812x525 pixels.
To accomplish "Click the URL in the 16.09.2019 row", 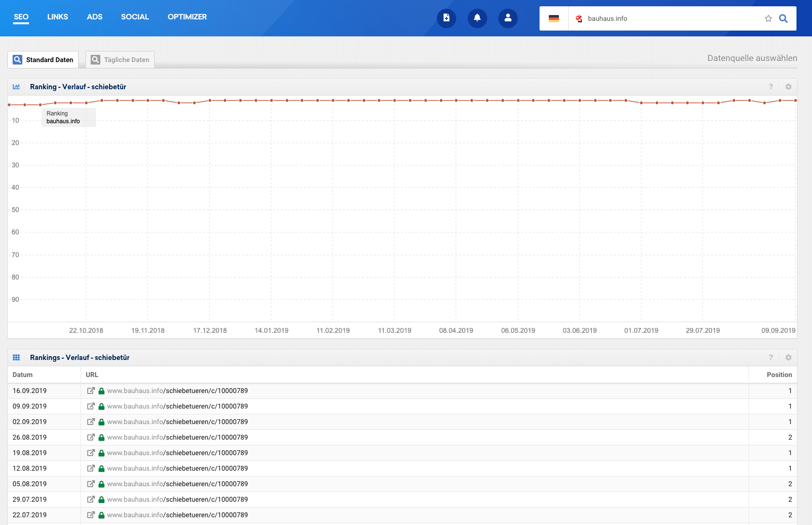I will click(x=177, y=391).
